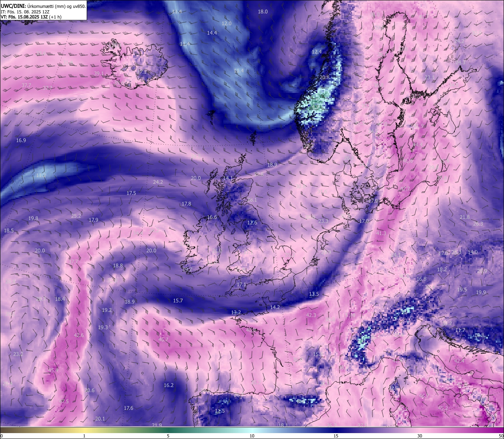
Task: Click the map value '20.8' near Norway's coast
Action: pos(324,78)
